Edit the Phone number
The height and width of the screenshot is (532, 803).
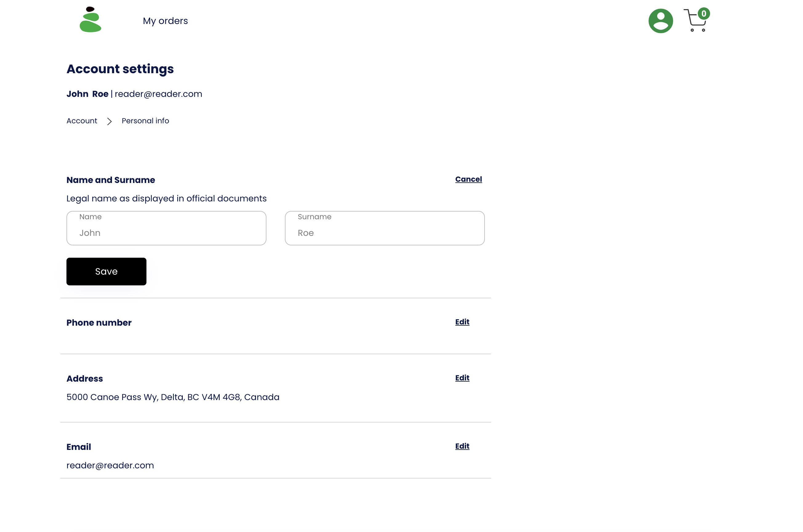click(x=462, y=322)
